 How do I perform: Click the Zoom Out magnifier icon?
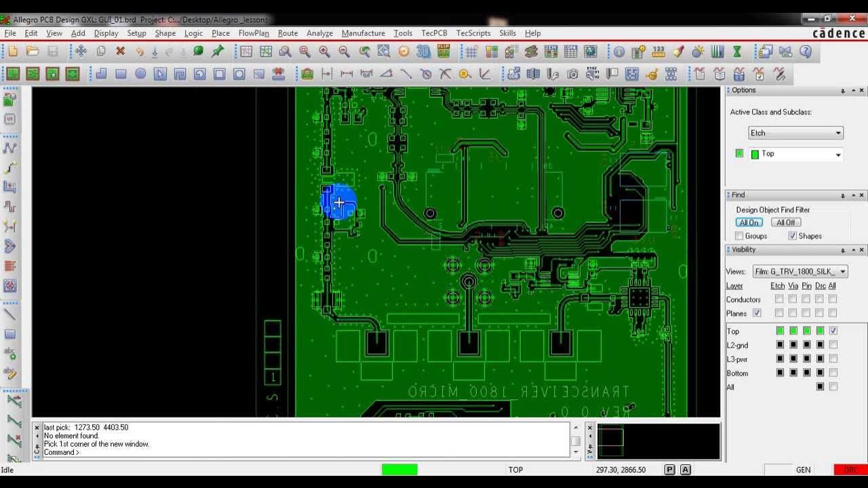(344, 52)
